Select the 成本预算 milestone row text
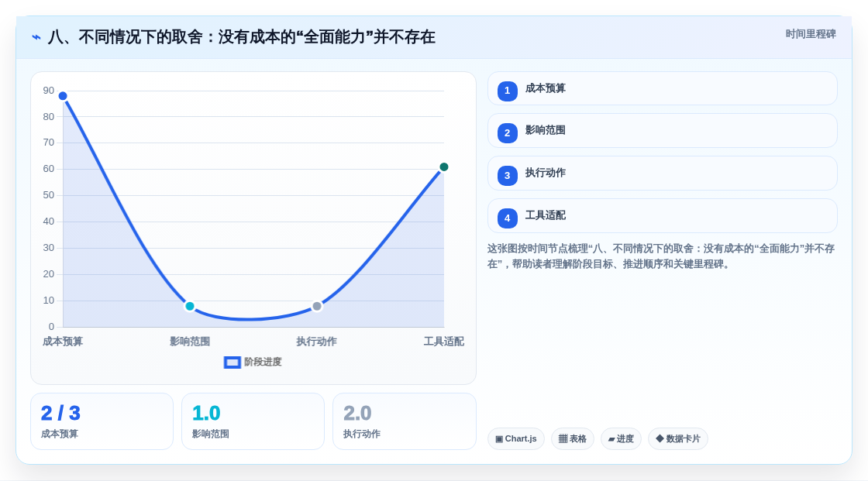This screenshot has height=481, width=868. [546, 88]
